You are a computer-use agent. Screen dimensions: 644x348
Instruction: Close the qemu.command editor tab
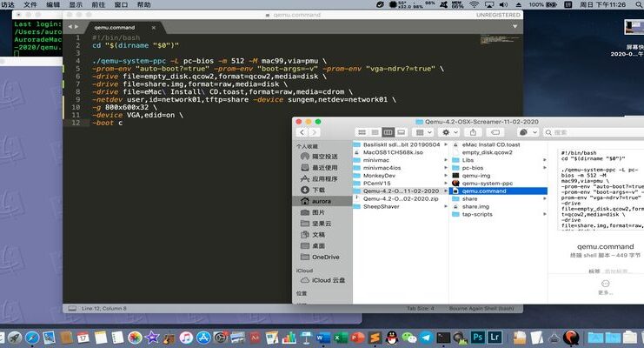pos(154,28)
